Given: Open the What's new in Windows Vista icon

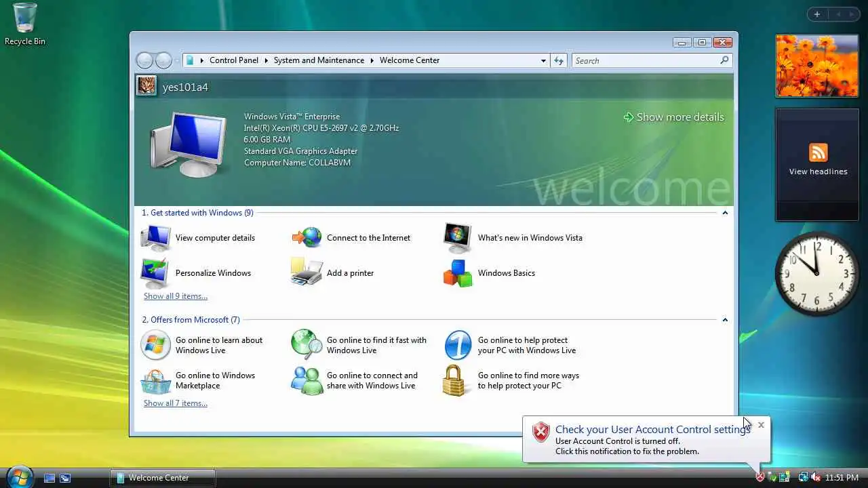Looking at the screenshot, I should (458, 238).
